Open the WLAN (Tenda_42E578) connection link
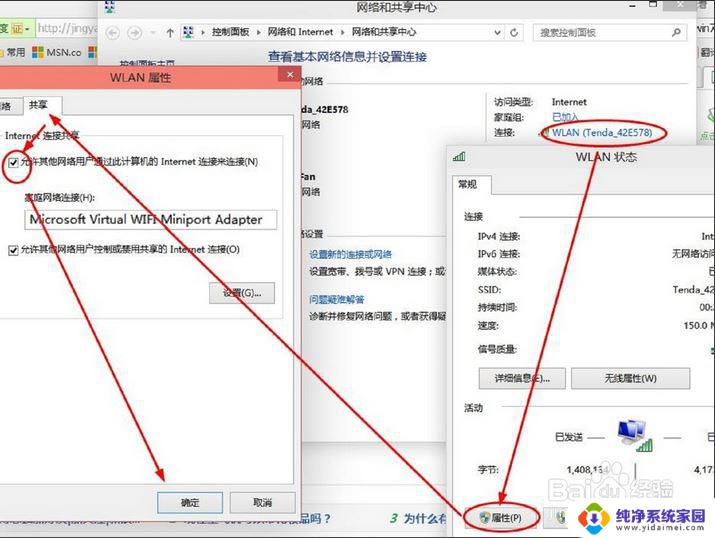 pos(602,133)
